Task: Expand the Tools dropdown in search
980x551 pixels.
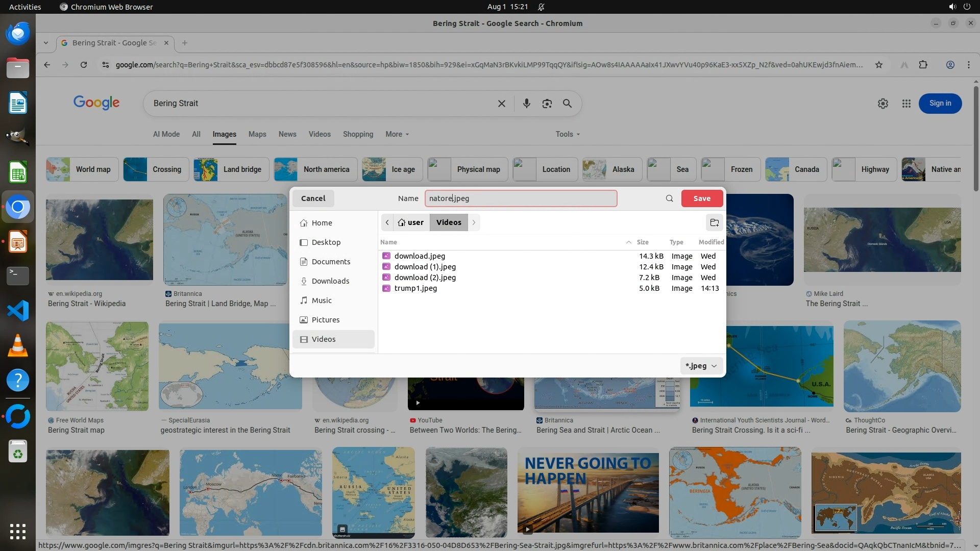Action: [568, 134]
